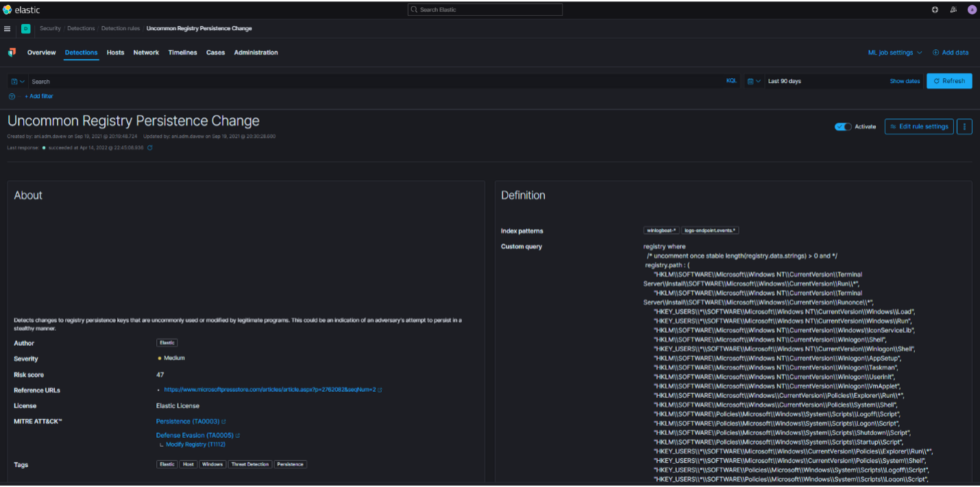Toggle the Activate rule switch

843,127
